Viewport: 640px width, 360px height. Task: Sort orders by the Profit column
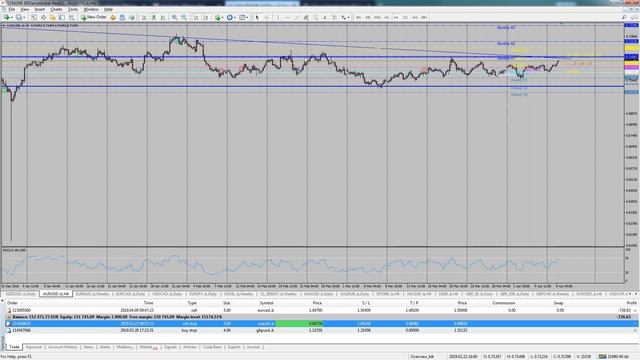pyautogui.click(x=631, y=303)
